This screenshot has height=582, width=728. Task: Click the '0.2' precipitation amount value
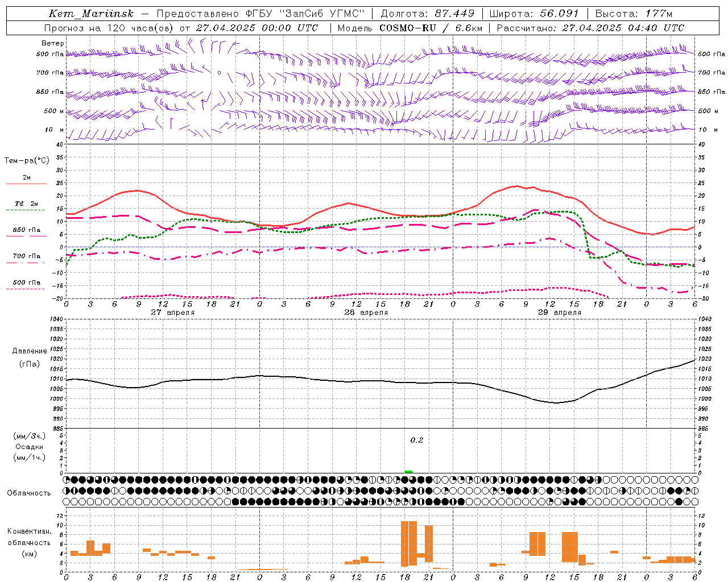417,440
